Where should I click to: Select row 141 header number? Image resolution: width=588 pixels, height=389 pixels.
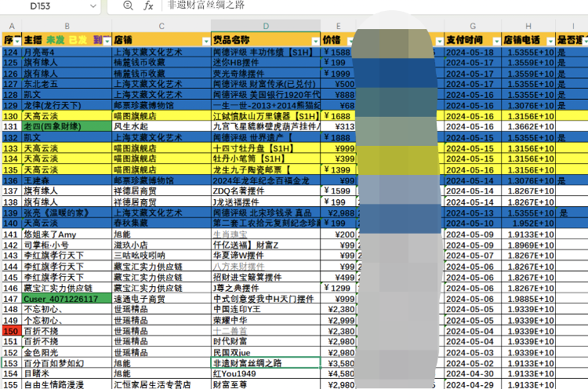[x=10, y=234]
